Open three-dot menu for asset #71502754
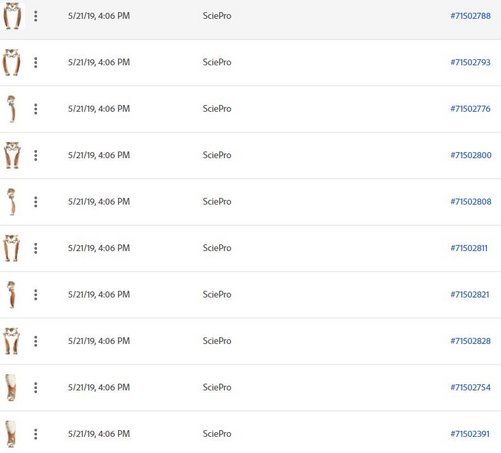Image resolution: width=501 pixels, height=453 pixels. click(x=36, y=387)
